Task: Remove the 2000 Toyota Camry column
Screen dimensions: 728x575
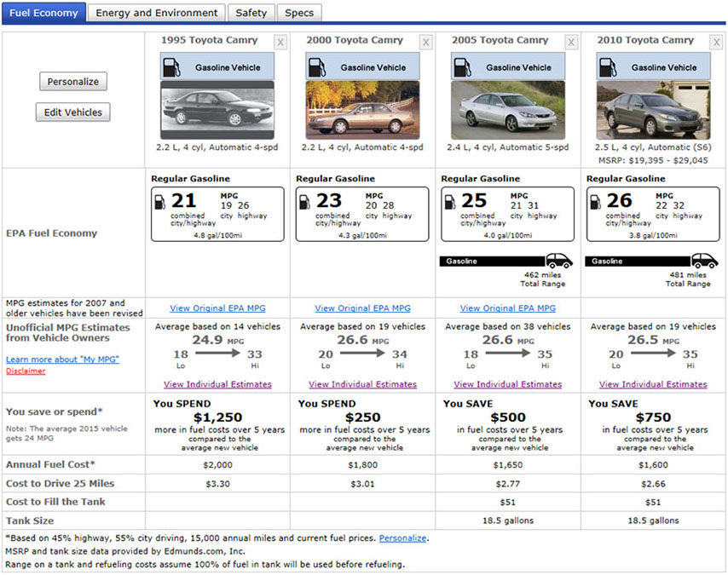Action: pyautogui.click(x=425, y=42)
